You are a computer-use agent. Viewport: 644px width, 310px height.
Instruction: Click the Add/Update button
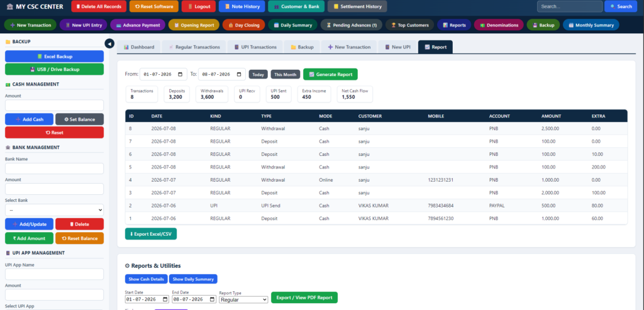(x=29, y=224)
